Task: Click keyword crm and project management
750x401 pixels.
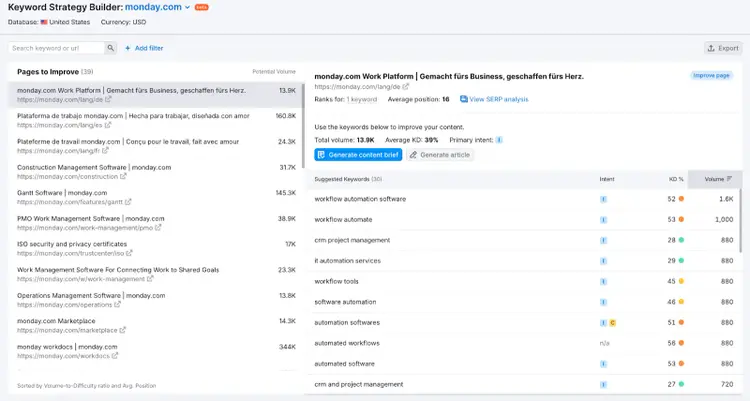Action: [359, 384]
